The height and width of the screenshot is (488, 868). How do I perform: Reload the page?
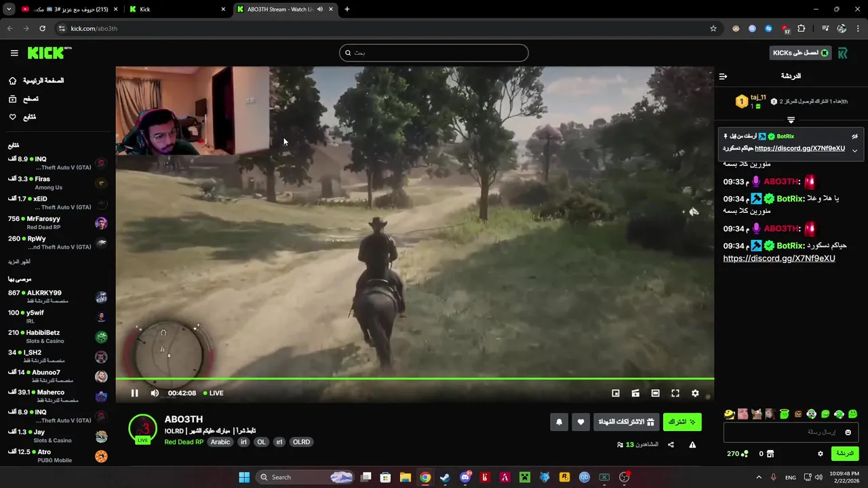pyautogui.click(x=42, y=28)
